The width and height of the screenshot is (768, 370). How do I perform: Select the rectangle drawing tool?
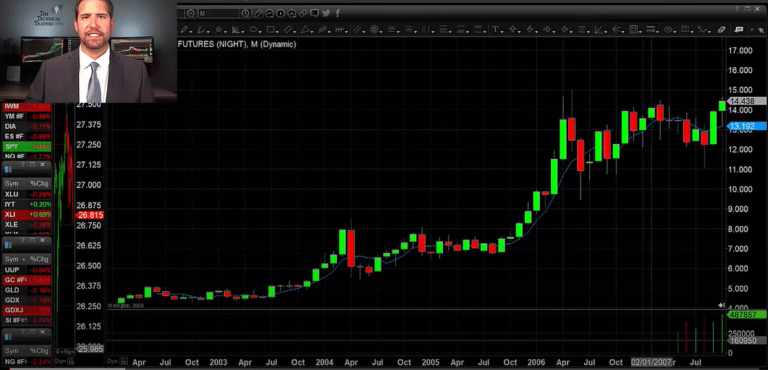point(270,29)
